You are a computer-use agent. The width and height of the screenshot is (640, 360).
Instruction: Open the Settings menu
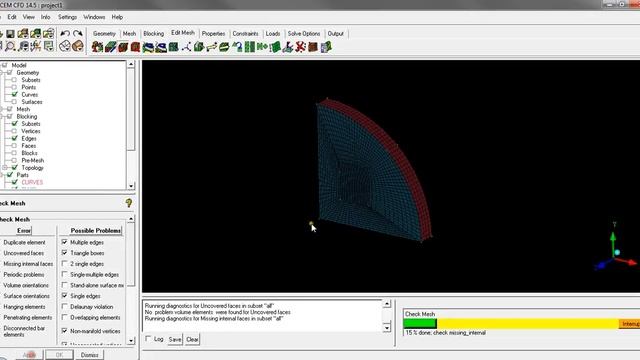tap(67, 17)
